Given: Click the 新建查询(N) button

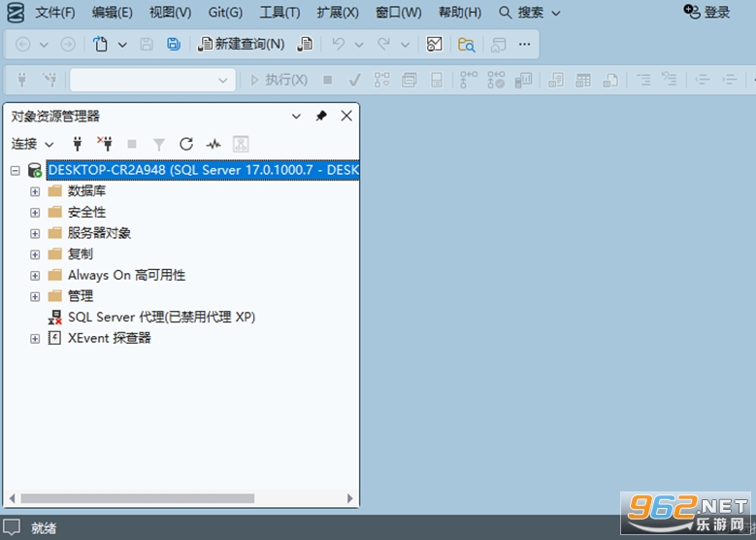Looking at the screenshot, I should click(x=241, y=45).
